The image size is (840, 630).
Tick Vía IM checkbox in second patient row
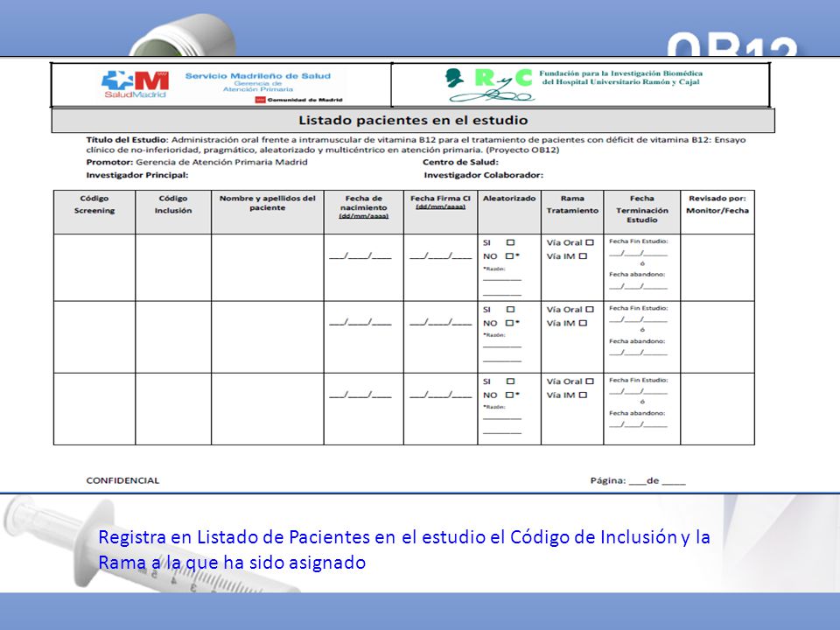[x=583, y=323]
